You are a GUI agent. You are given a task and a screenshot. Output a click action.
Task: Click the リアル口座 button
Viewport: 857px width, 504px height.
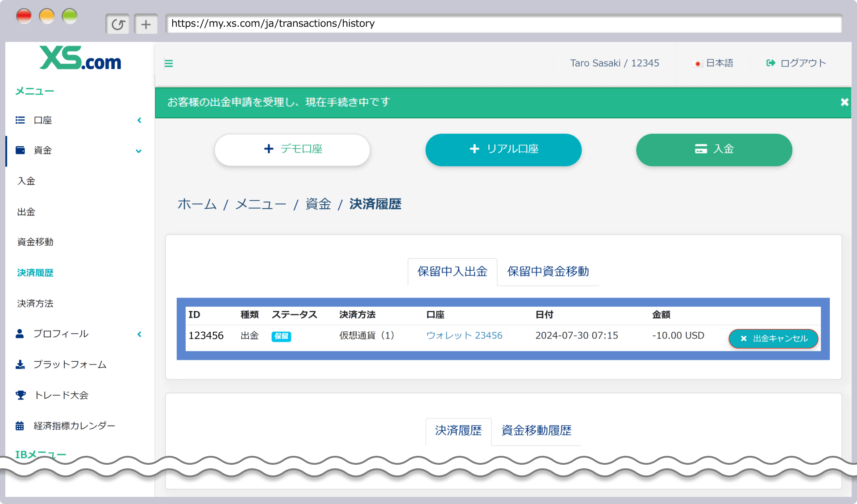pos(503,149)
